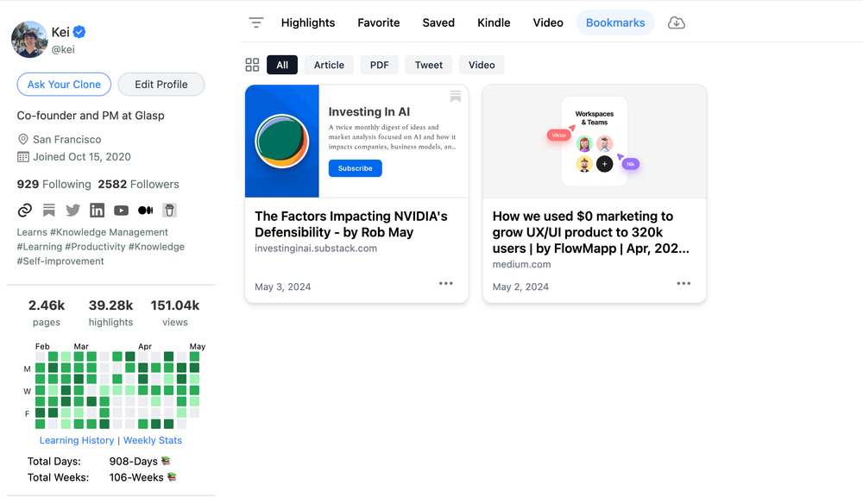Click 'Co-founder and PM at Glasp' bio
The image size is (863, 504).
(x=91, y=116)
